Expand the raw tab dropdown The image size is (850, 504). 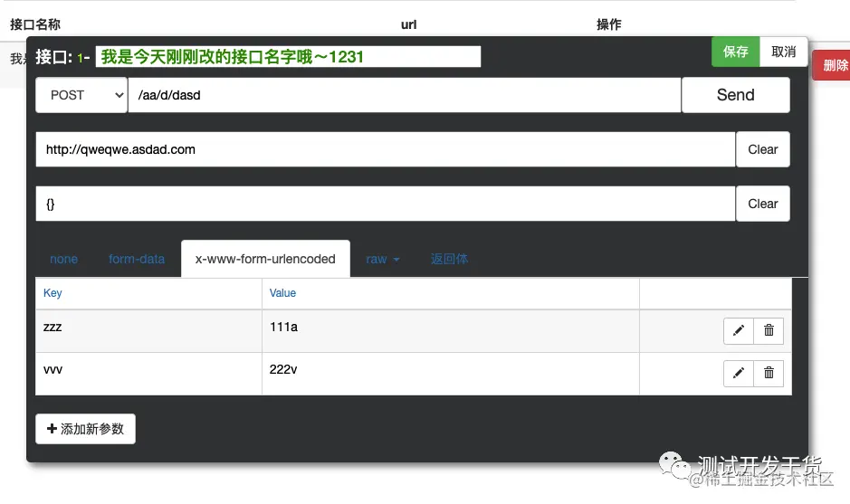(x=383, y=259)
